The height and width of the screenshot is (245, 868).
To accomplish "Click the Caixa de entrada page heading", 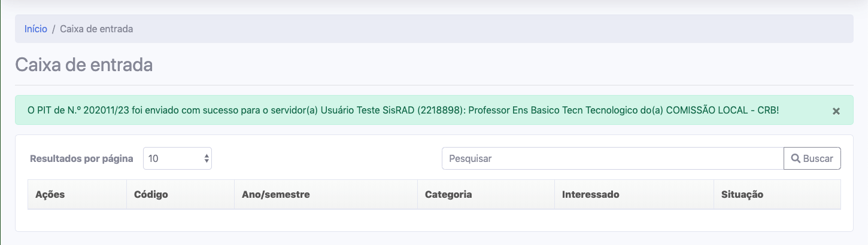I will coord(84,65).
